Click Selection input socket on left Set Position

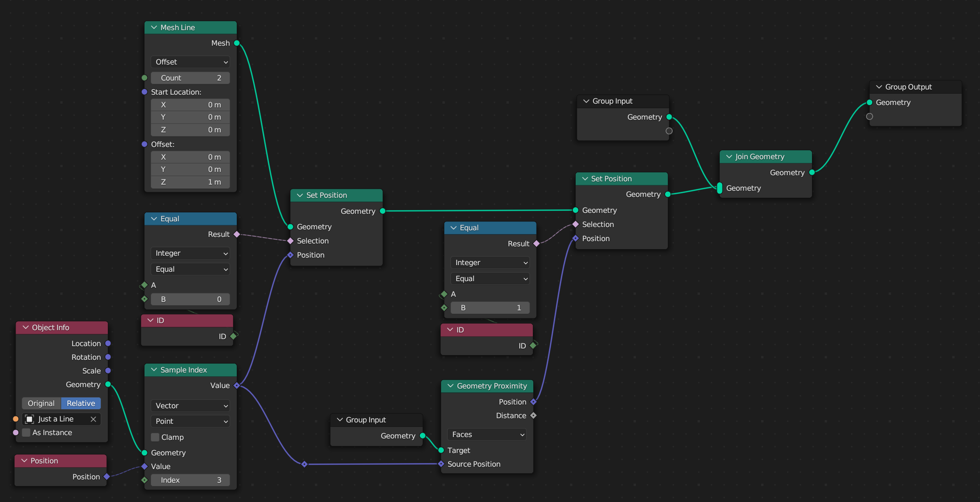coord(290,241)
